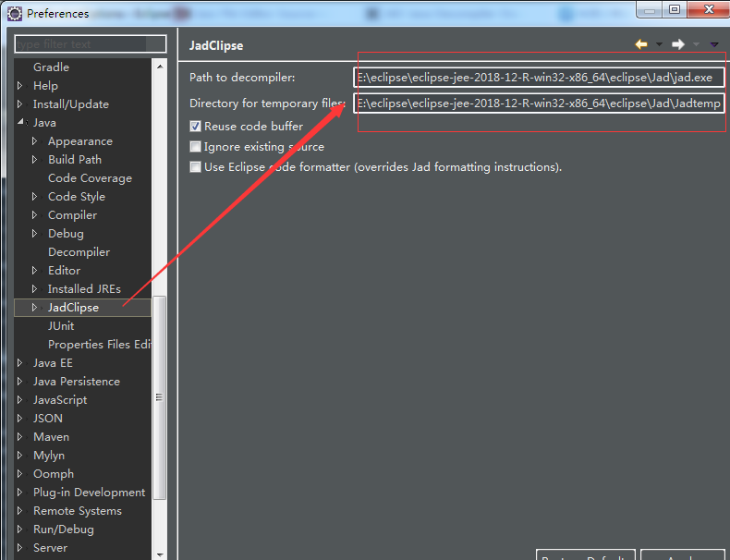Select the Maven tree item label
This screenshot has height=560, width=730.
click(x=51, y=437)
